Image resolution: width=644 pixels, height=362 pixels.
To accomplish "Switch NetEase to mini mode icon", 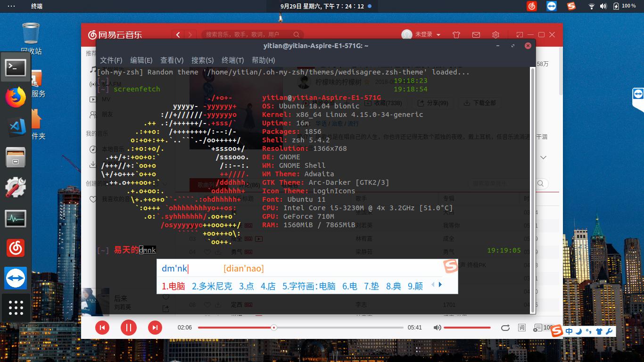I will 520,34.
